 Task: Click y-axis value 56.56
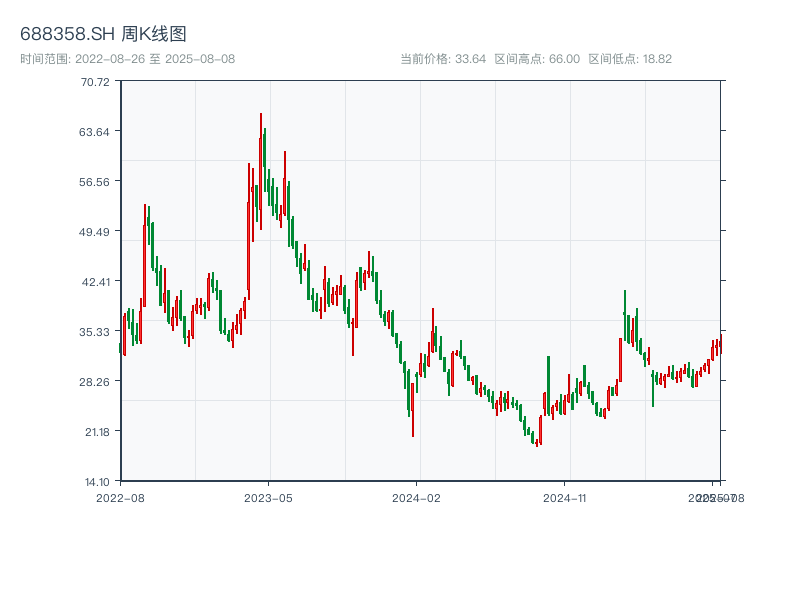coord(94,182)
